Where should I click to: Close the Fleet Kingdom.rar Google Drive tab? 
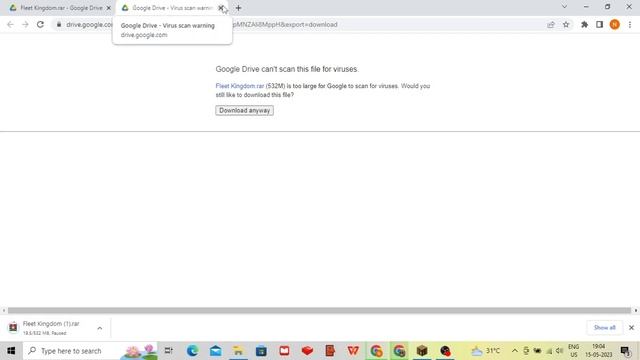[x=109, y=8]
